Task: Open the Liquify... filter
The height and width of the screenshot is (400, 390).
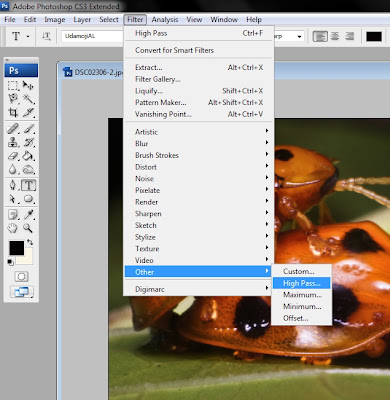Action: (199, 91)
